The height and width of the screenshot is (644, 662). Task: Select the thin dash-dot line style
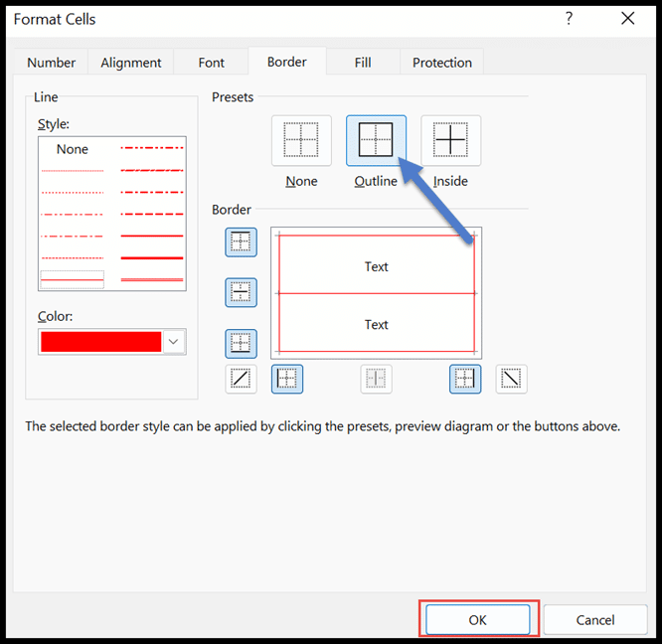[x=73, y=236]
